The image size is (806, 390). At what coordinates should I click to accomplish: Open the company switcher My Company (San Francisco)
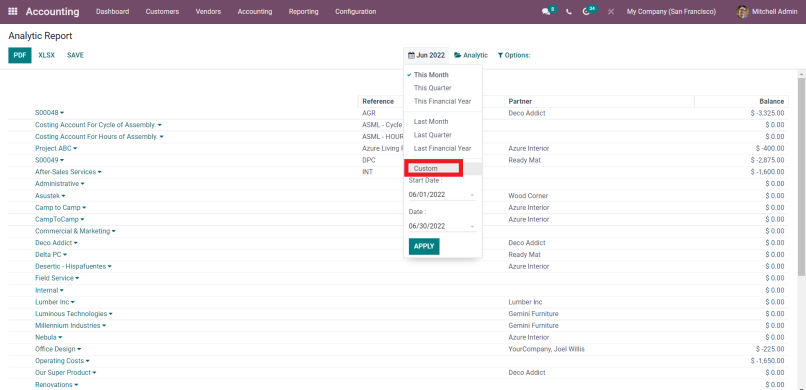coord(671,11)
